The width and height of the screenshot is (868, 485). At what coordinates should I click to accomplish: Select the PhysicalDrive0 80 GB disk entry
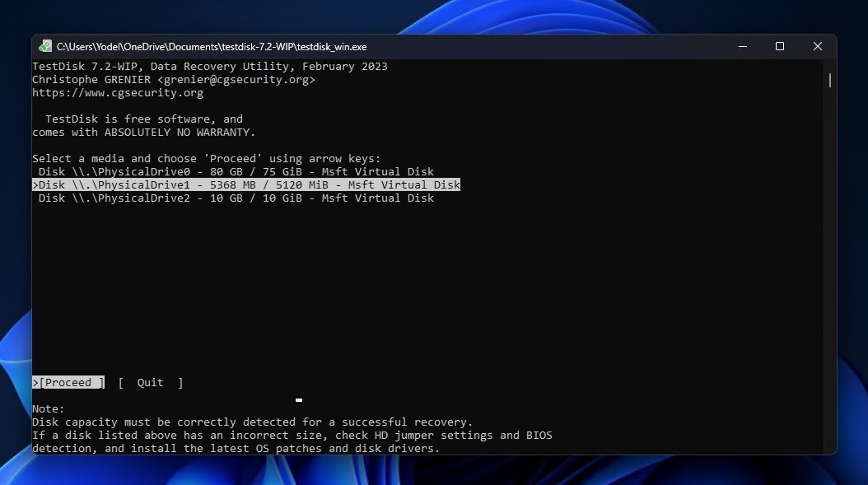(236, 171)
